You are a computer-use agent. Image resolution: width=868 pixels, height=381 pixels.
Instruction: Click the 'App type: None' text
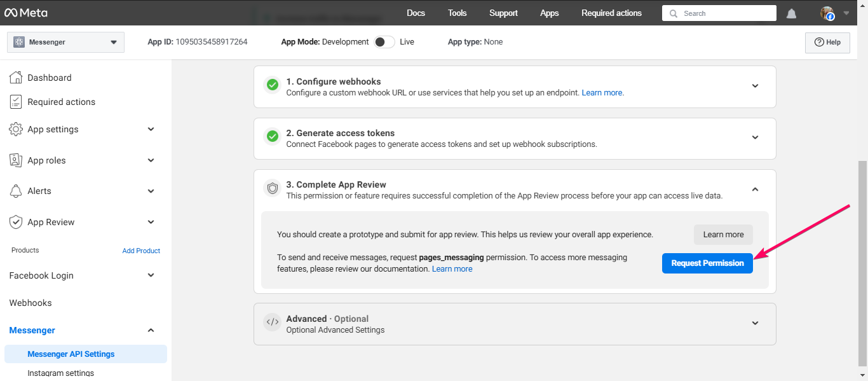475,42
